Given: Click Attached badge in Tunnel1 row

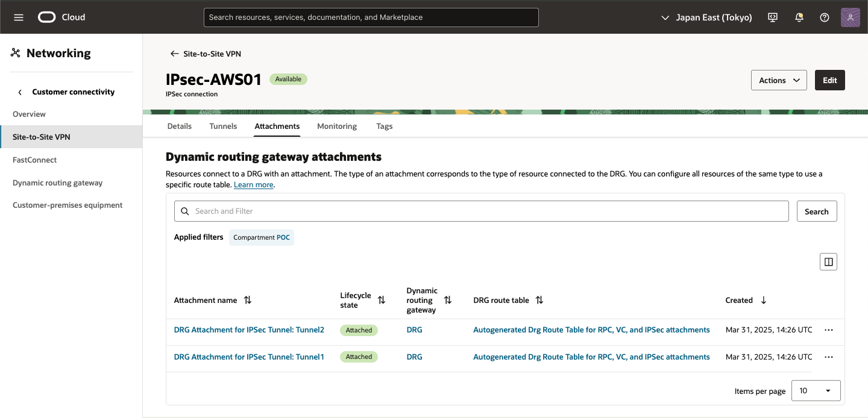Looking at the screenshot, I should (x=359, y=357).
